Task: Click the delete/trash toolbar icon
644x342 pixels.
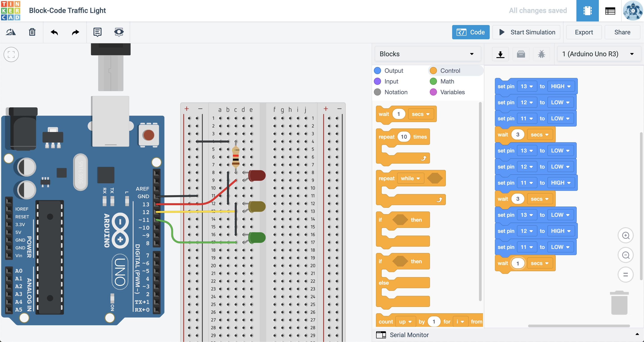Action: click(x=32, y=31)
